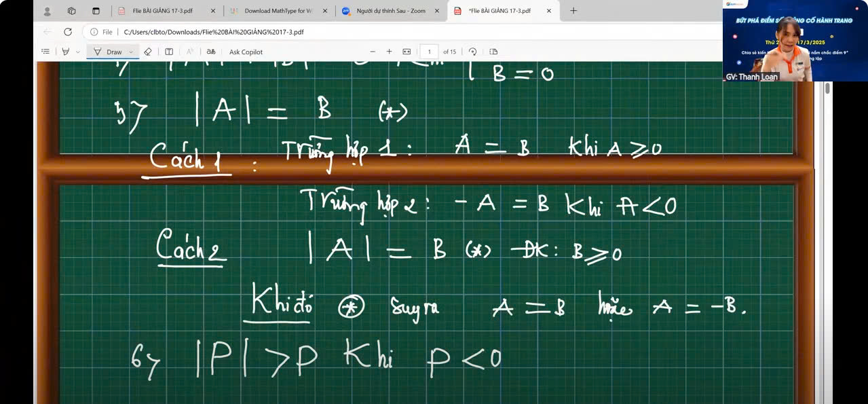868x404 pixels.
Task: Toggle the page view layout button
Action: click(493, 52)
